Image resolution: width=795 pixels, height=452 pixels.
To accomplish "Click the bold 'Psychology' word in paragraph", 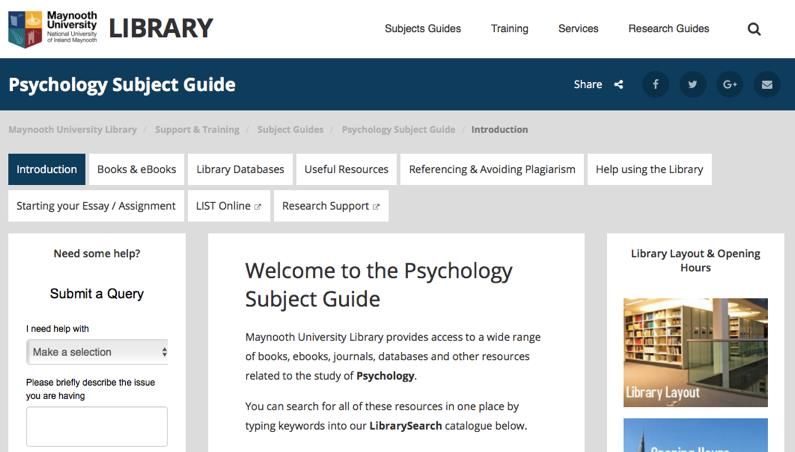I will (x=385, y=376).
